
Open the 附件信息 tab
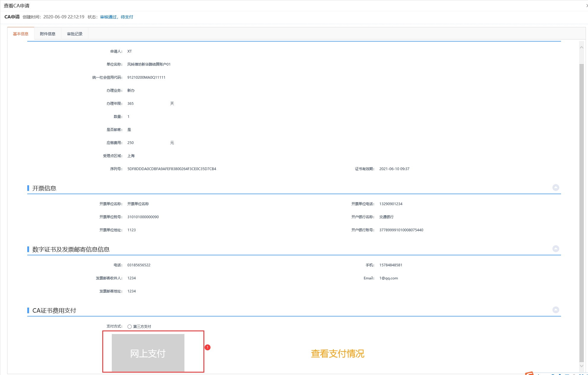point(48,34)
